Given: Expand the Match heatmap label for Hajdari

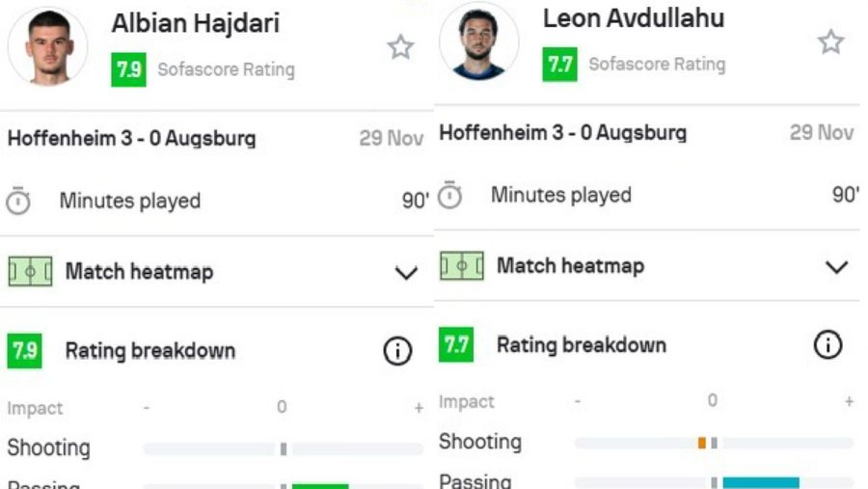Looking at the screenshot, I should 139,272.
